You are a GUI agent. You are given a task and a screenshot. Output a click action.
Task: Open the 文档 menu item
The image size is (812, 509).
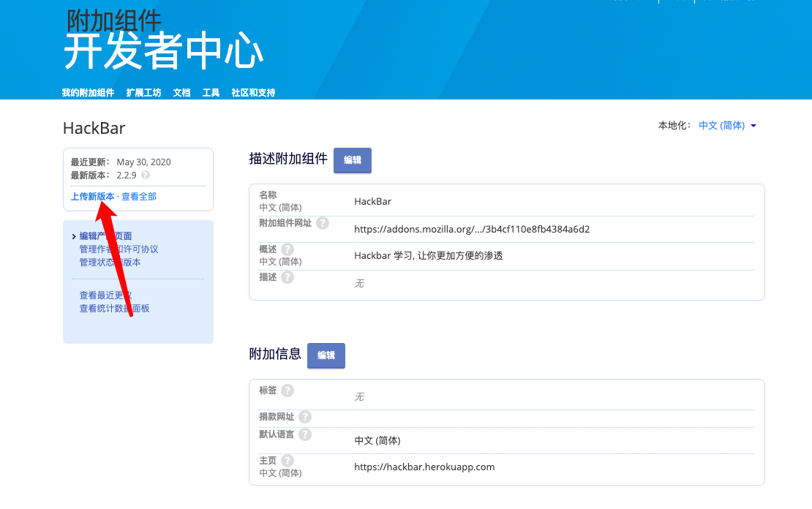pyautogui.click(x=181, y=93)
